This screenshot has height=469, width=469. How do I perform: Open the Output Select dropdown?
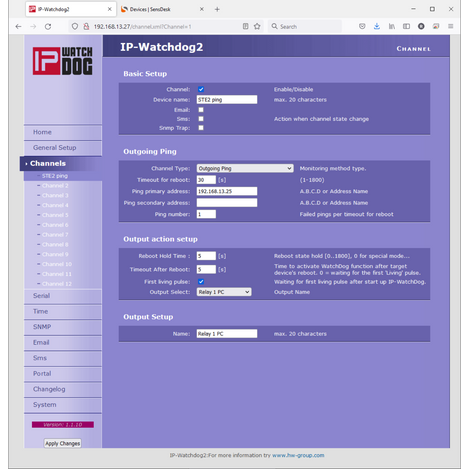pos(224,292)
